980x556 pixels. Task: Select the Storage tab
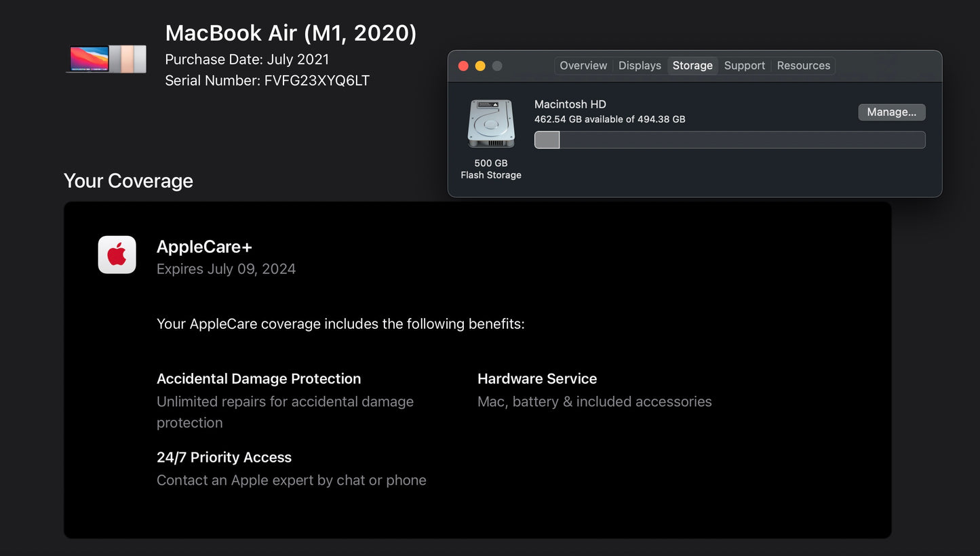tap(692, 65)
